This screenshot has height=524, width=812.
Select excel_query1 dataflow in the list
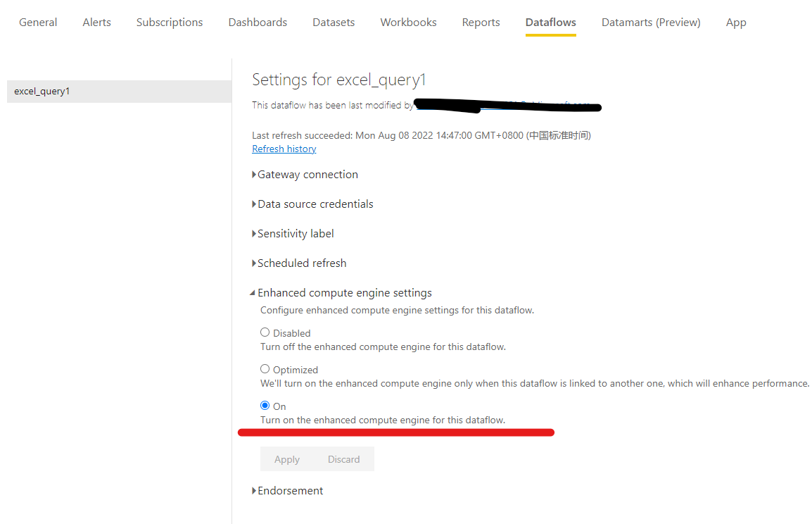click(119, 92)
